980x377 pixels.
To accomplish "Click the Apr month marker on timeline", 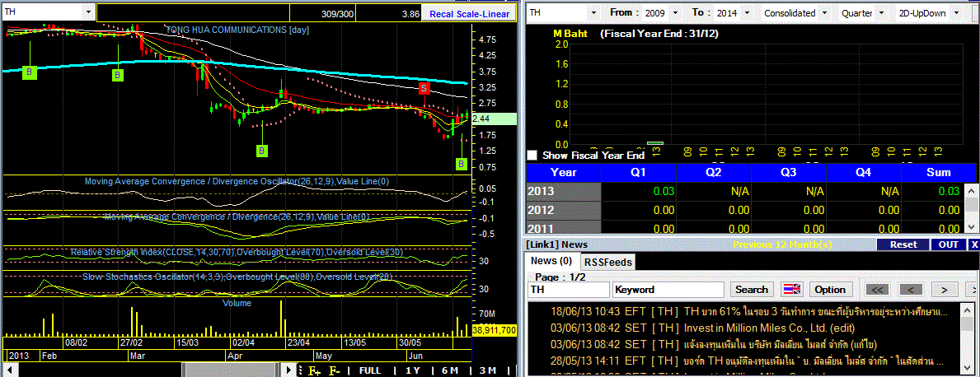I will pyautogui.click(x=234, y=356).
